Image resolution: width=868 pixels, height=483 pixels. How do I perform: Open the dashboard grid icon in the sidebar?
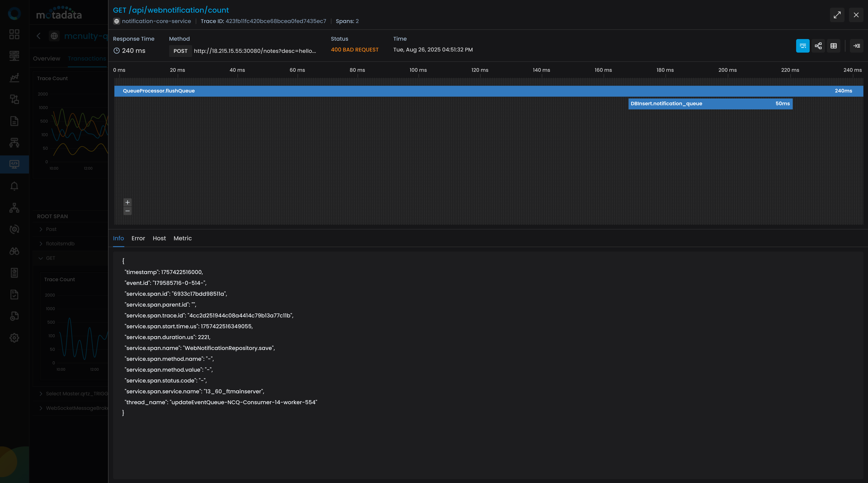14,34
